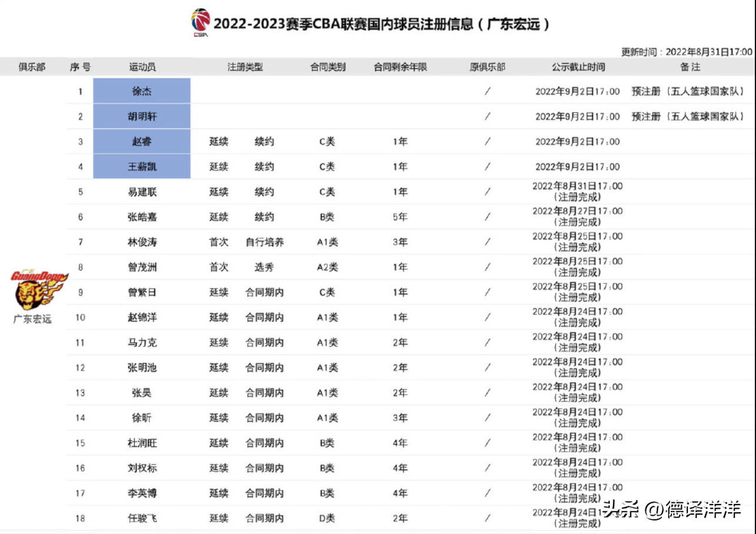Click the 原俱乐部 slash in 张昊's row
Image resolution: width=756 pixels, height=534 pixels.
point(487,393)
